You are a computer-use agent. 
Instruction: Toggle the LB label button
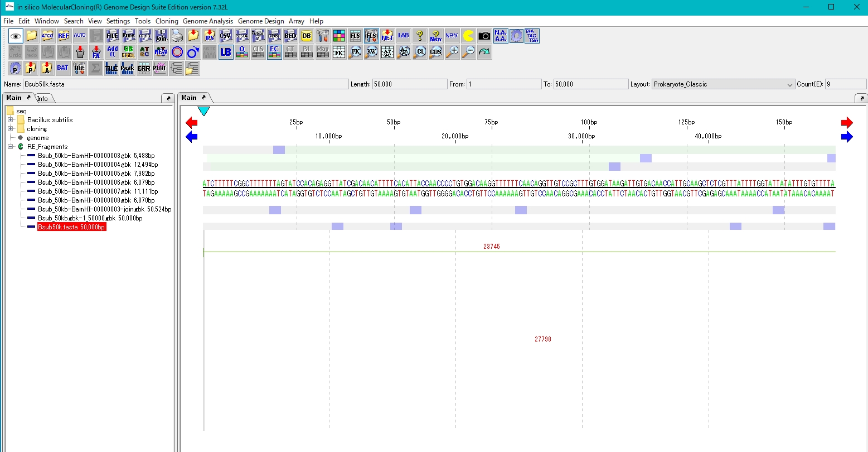225,52
